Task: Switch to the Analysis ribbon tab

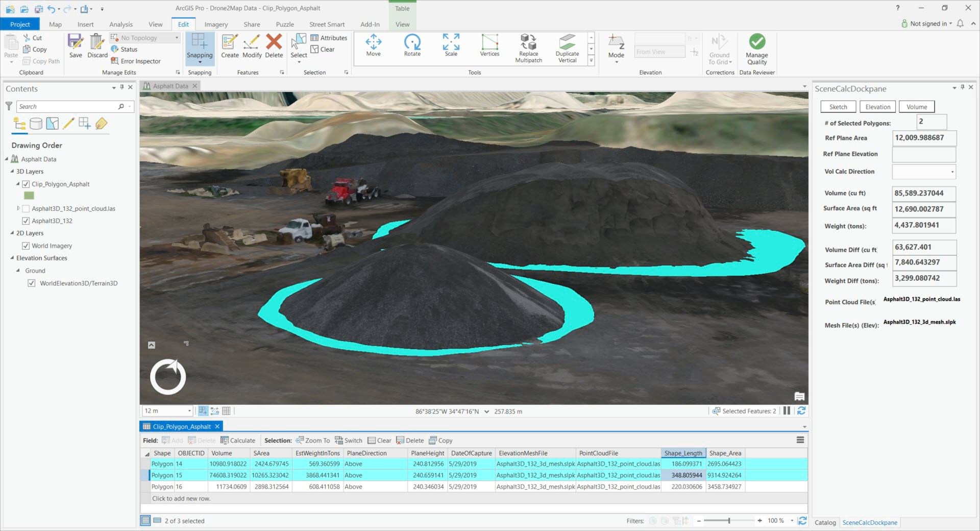Action: 120,24
